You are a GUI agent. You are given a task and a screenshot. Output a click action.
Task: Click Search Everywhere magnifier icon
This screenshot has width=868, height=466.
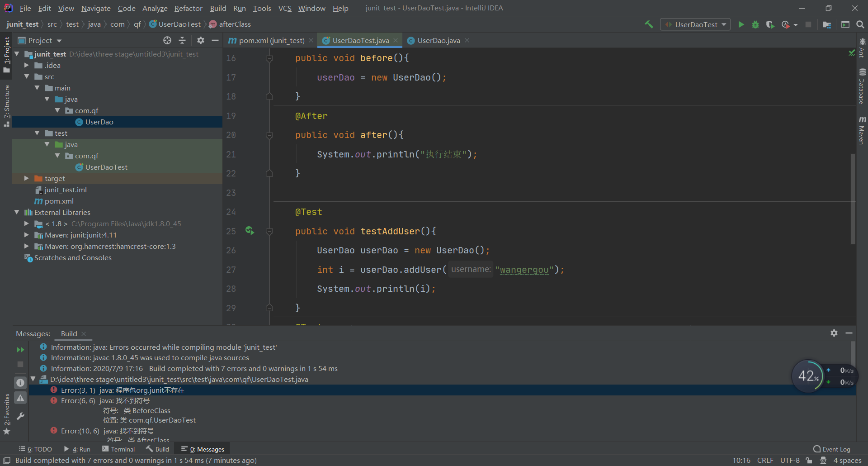coord(860,24)
